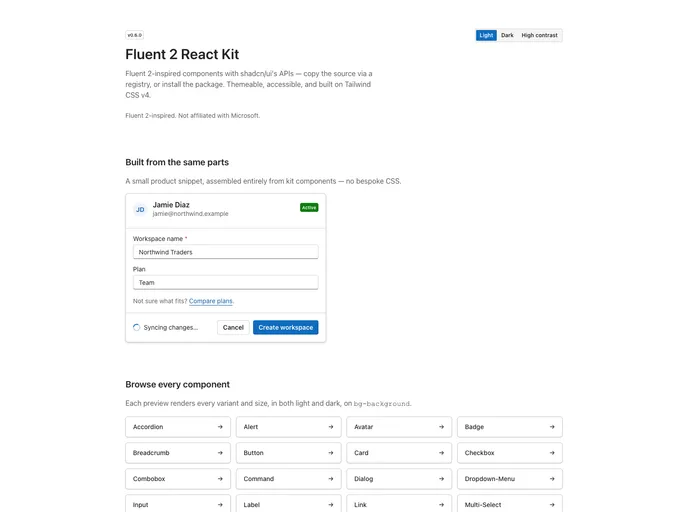Screen dimensions: 688x512
Task: Open the Dropdown-Menu component card
Action: pos(509,479)
